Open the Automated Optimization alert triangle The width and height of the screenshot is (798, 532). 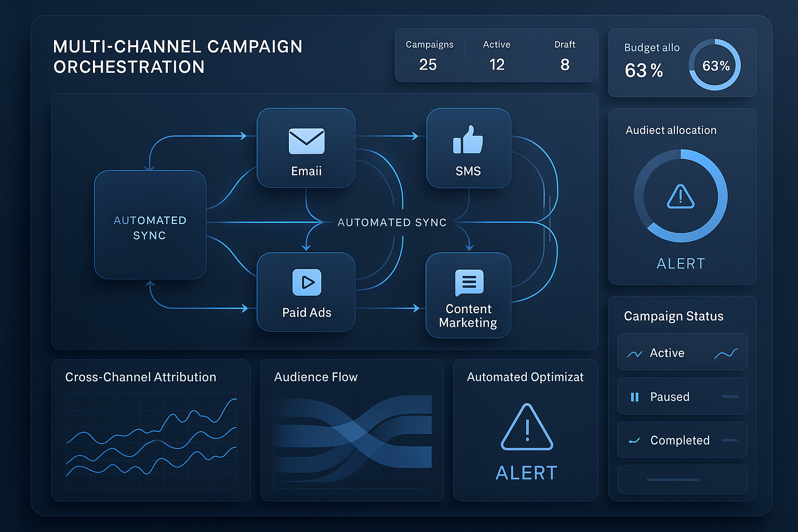527,427
